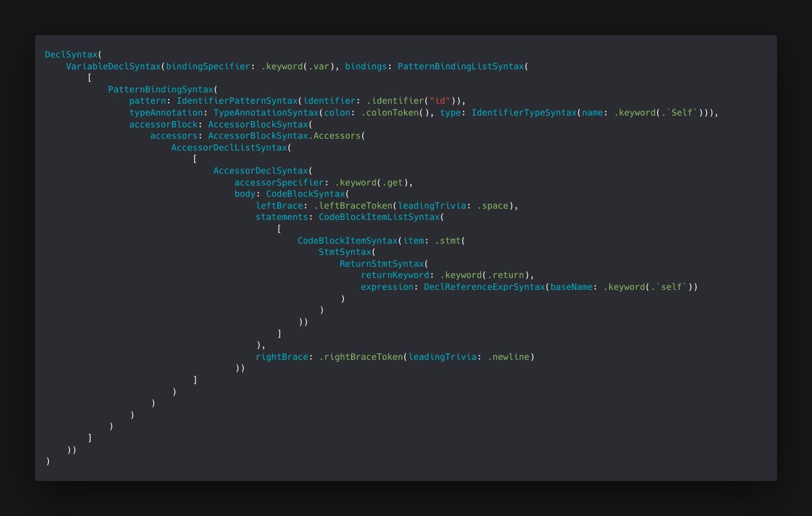This screenshot has width=812, height=516.
Task: Click the DeclSyntax identifier on the first line
Action: 71,54
